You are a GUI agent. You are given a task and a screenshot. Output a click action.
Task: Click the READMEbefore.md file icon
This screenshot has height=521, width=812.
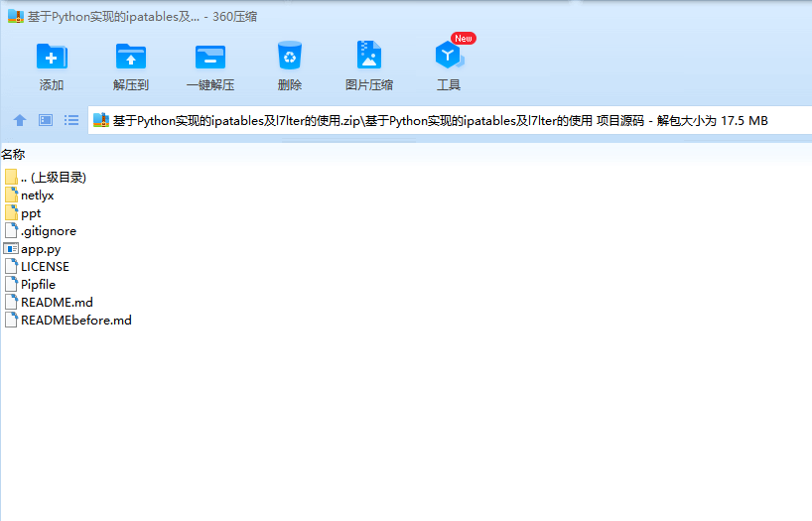click(11, 320)
